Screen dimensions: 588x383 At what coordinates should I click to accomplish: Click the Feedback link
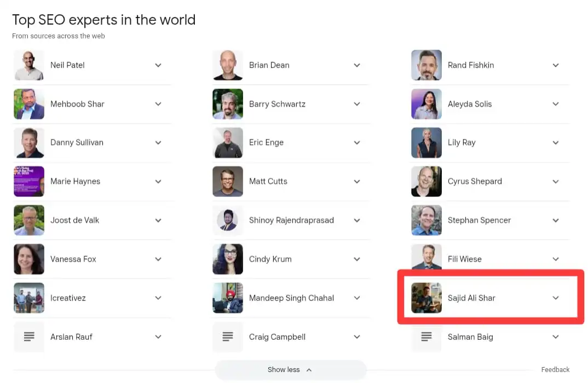[x=555, y=370]
